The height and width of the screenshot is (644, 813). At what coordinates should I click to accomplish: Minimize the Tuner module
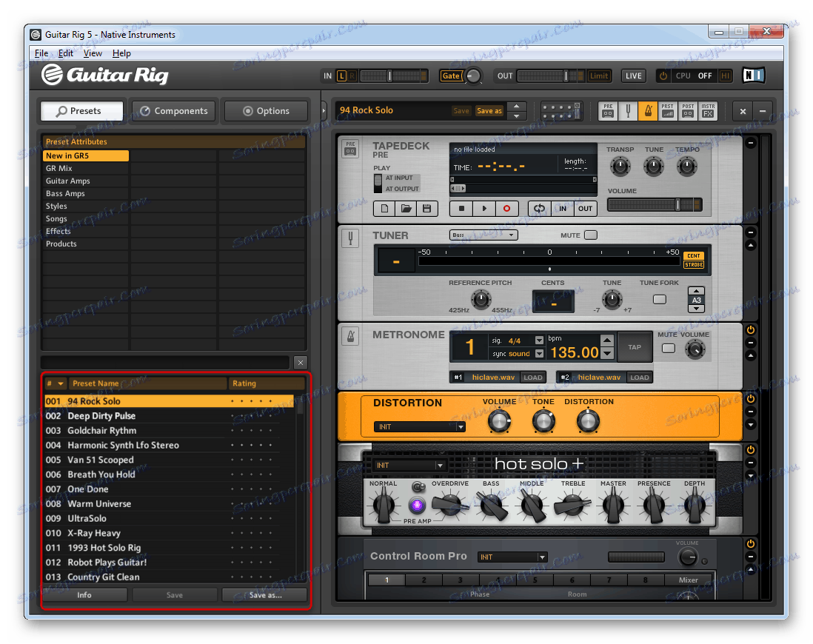click(x=750, y=232)
